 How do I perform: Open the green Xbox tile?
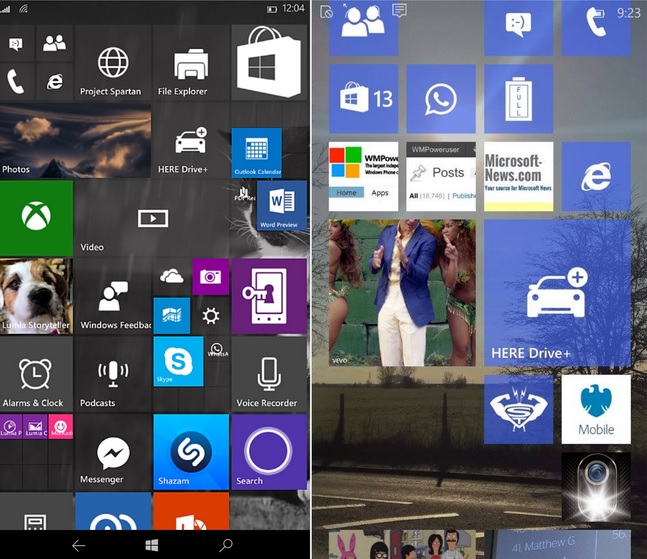tap(36, 217)
